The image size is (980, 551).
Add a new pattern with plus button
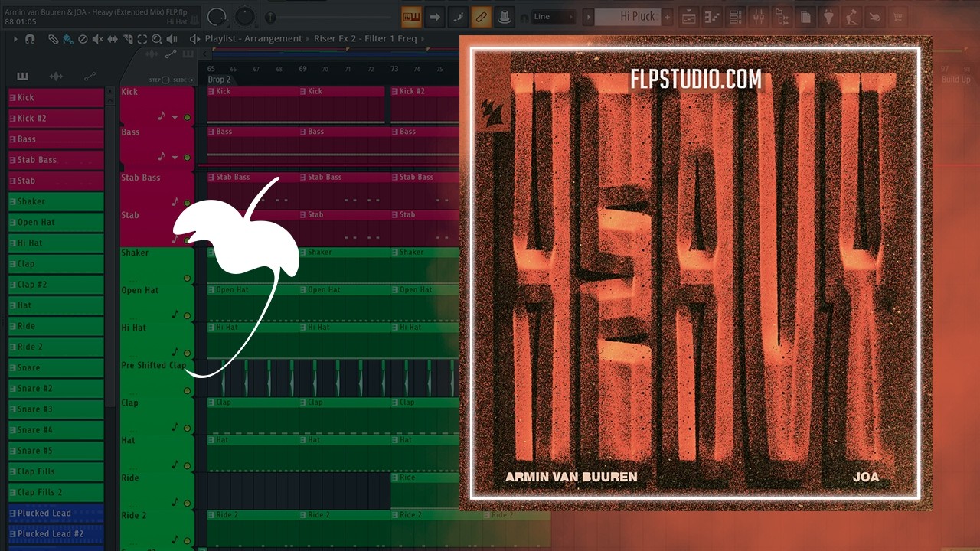click(668, 17)
